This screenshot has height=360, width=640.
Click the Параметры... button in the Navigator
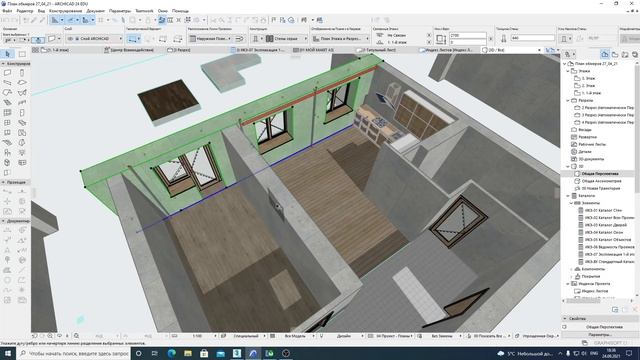coord(600,334)
